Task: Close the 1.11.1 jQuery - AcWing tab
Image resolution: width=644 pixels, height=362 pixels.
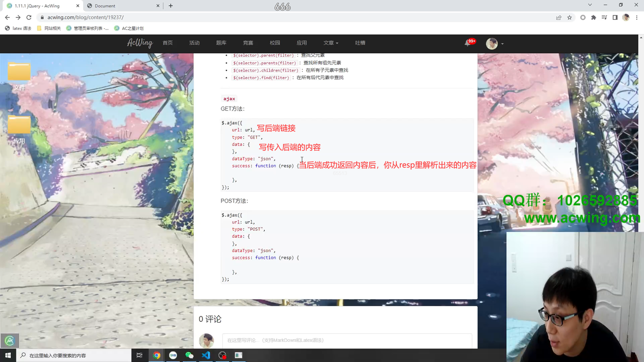Action: [77, 6]
